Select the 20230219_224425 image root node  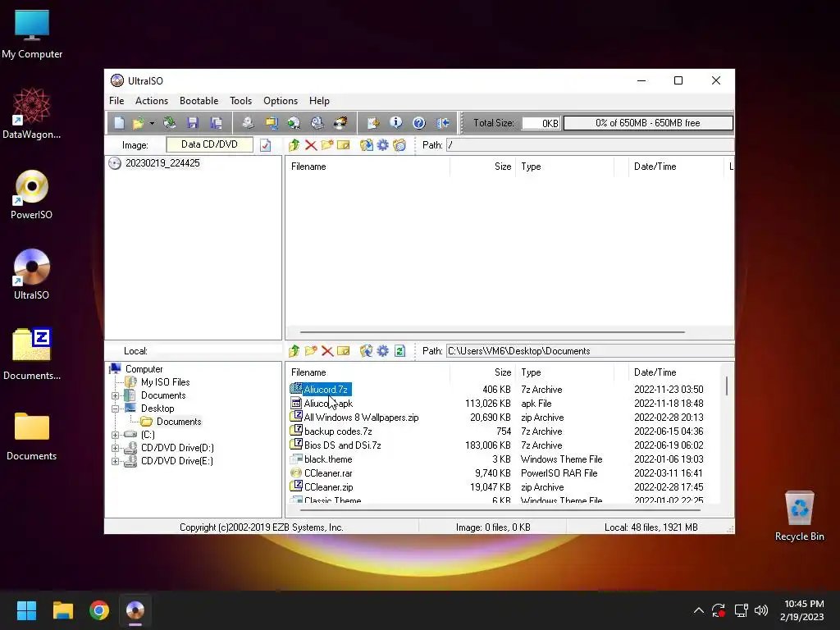162,163
